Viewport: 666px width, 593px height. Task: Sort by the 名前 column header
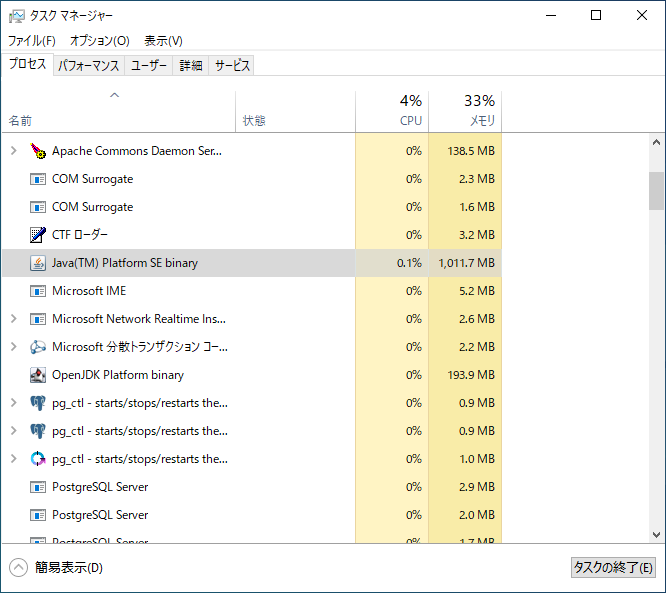(119, 111)
